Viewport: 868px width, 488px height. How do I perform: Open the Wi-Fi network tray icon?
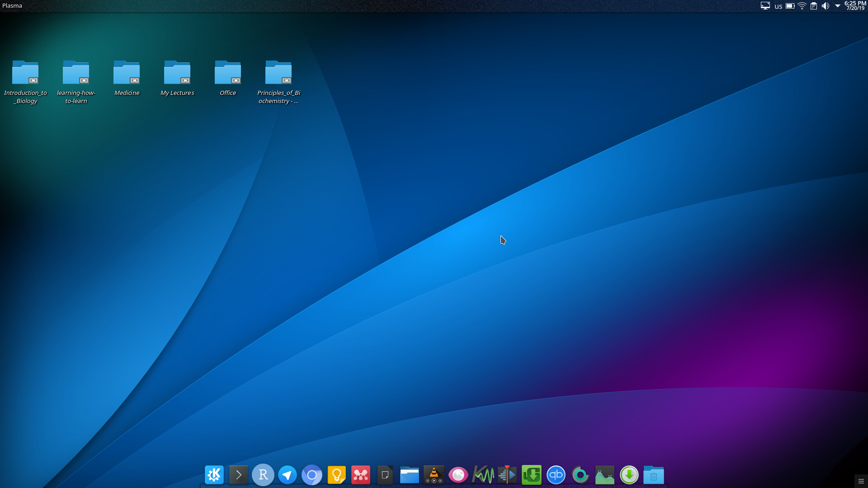(x=802, y=6)
